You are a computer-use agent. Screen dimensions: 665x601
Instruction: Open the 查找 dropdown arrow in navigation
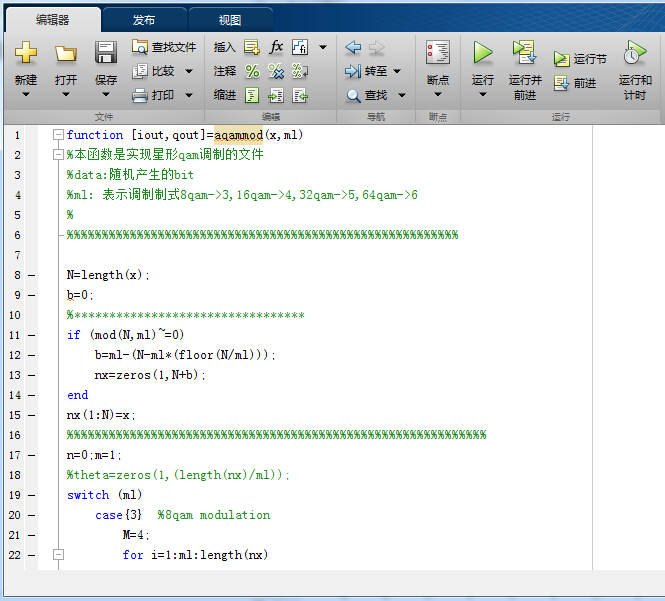point(402,95)
